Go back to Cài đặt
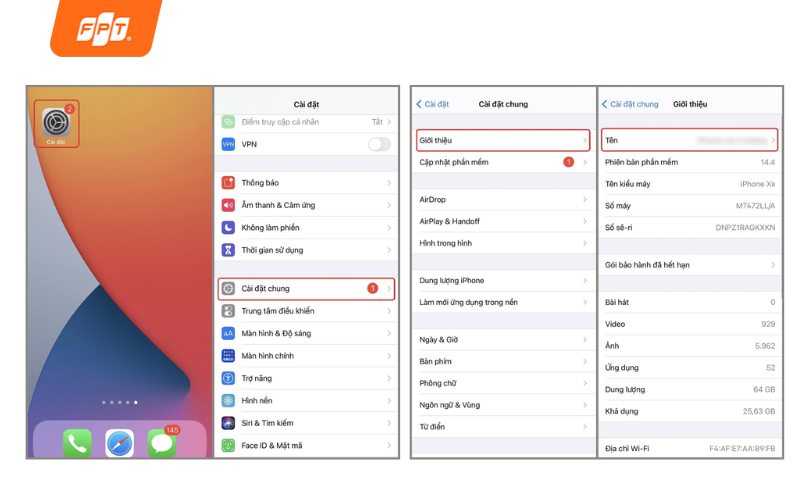Screen dimensions: 800x500 click(433, 104)
